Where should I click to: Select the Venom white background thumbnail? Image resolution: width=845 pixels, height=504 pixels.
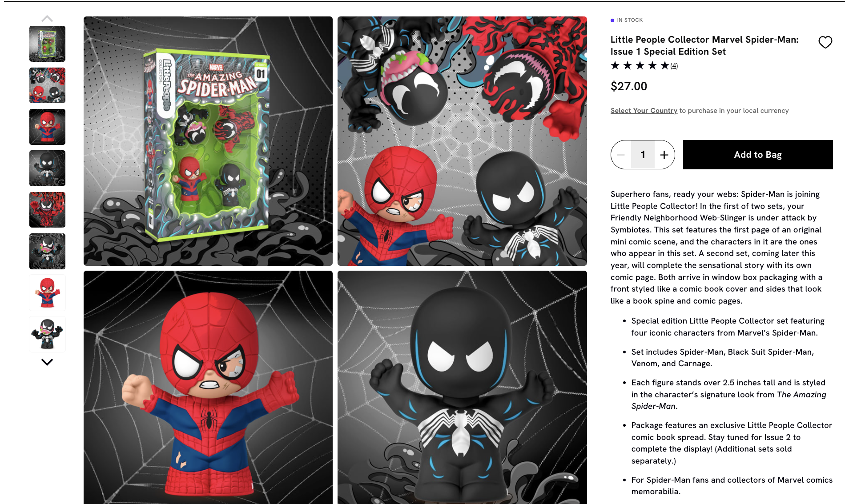point(47,334)
